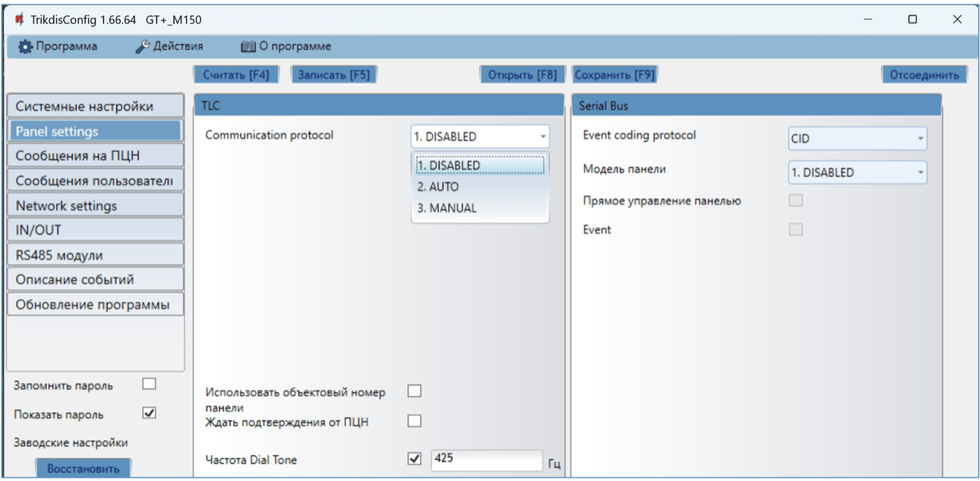Uncheck the Показать пароль checkbox
The image size is (980, 481).
[x=149, y=413]
